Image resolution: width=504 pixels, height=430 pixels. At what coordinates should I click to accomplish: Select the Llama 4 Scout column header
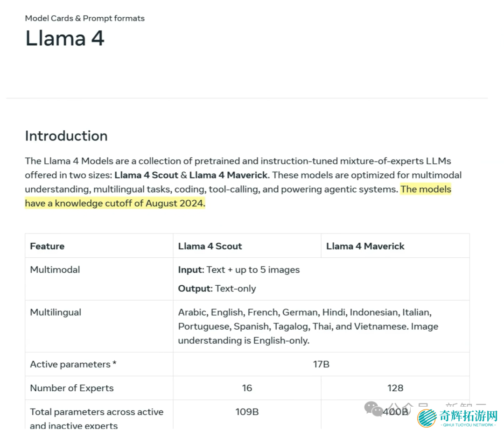coord(210,246)
